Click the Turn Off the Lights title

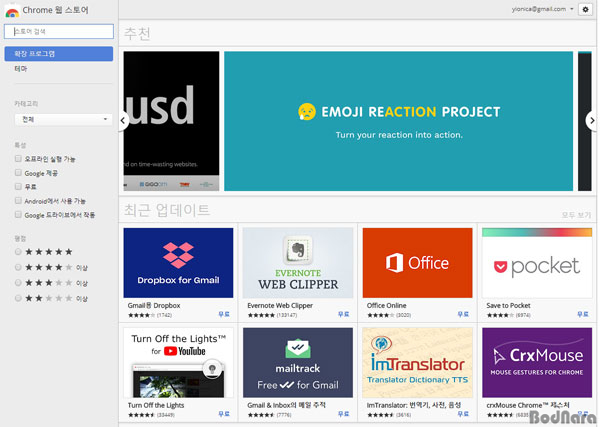tap(156, 405)
